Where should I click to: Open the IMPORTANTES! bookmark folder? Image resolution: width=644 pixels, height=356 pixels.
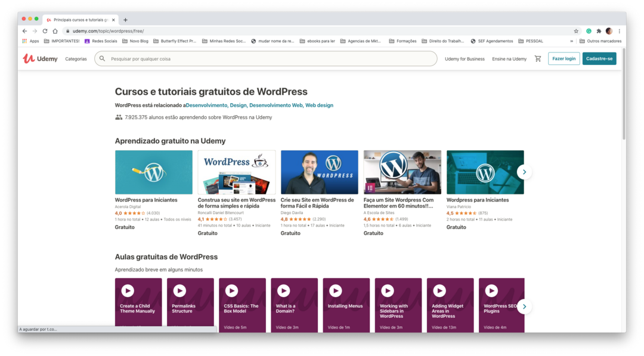tap(61, 41)
